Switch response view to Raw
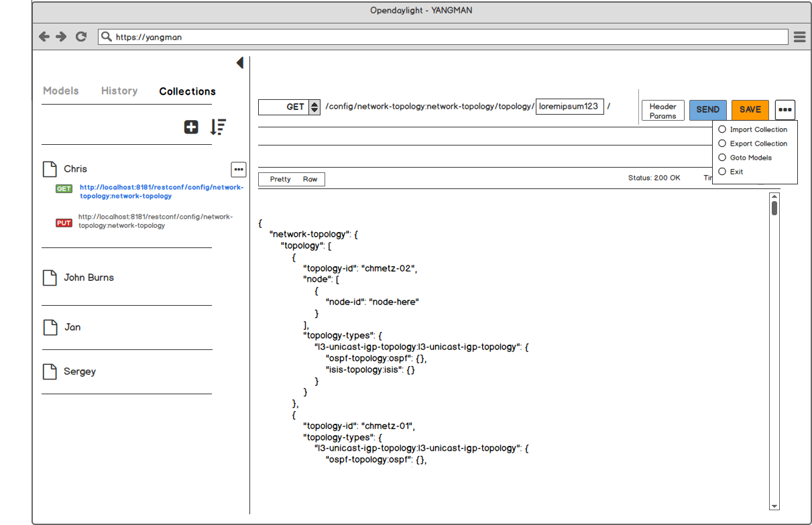This screenshot has width=812, height=525. [310, 179]
